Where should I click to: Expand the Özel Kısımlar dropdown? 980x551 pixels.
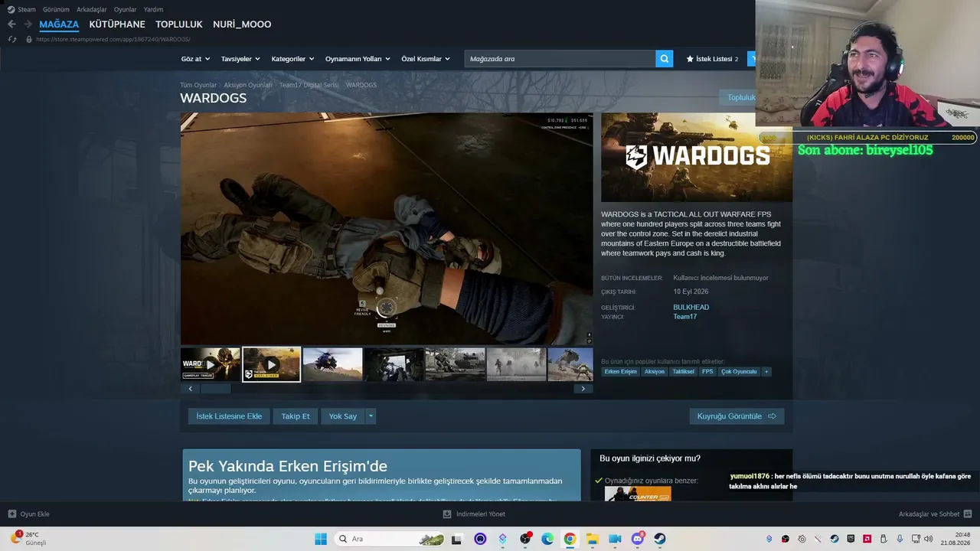tap(426, 59)
